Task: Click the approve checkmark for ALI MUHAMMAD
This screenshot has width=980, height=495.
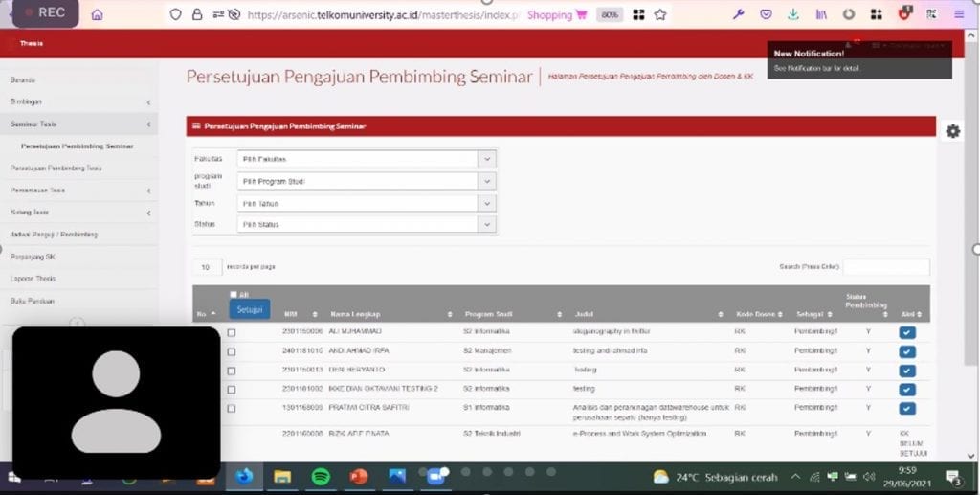Action: tap(907, 332)
